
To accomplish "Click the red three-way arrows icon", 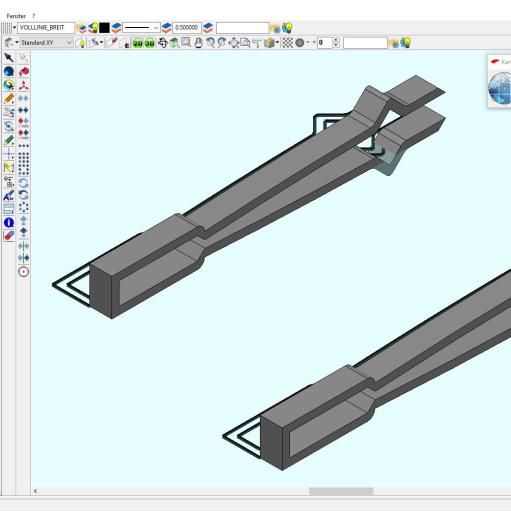I will [23, 85].
